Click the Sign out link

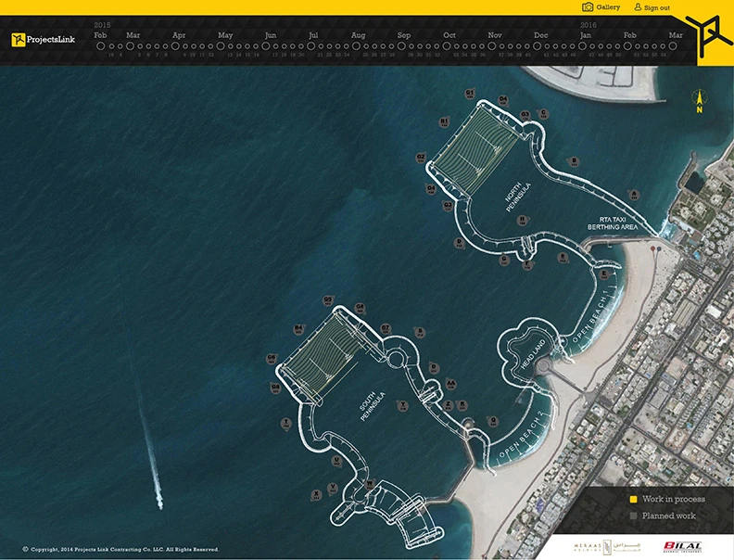[652, 7]
